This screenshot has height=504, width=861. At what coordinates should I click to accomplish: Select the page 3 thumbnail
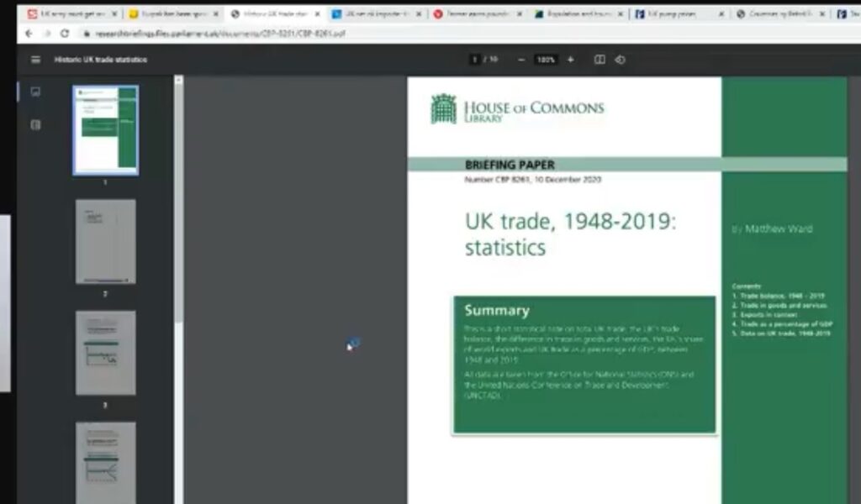coord(105,353)
